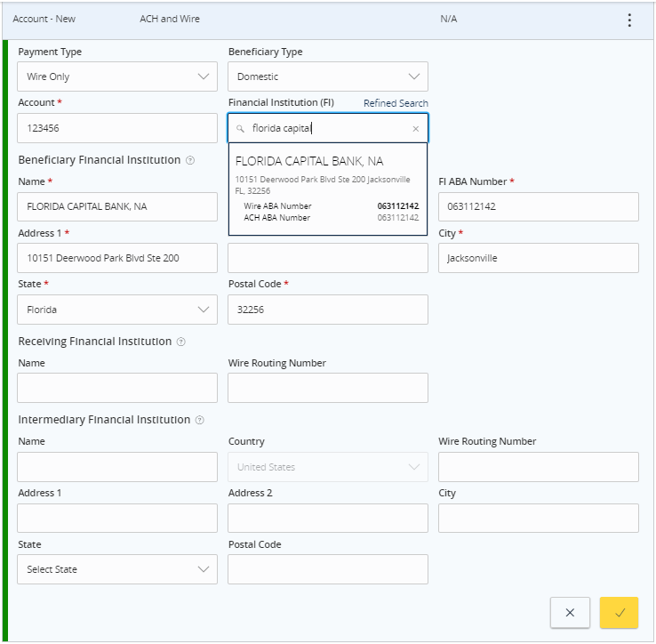Click Intermediary Wire Routing Number field
Screen dimensions: 656x644
[539, 467]
